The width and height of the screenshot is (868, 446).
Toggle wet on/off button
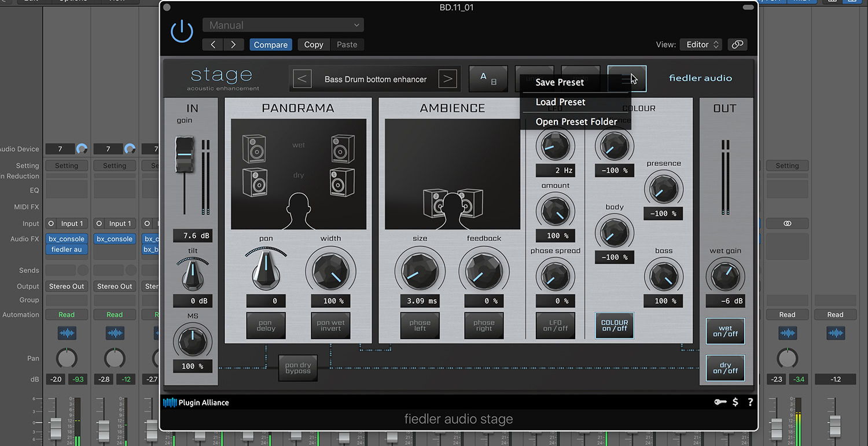[x=726, y=331]
